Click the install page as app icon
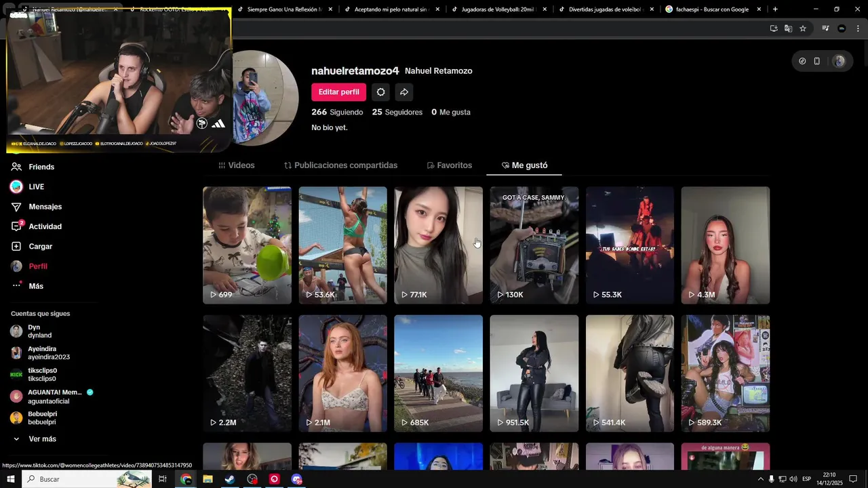 point(774,28)
